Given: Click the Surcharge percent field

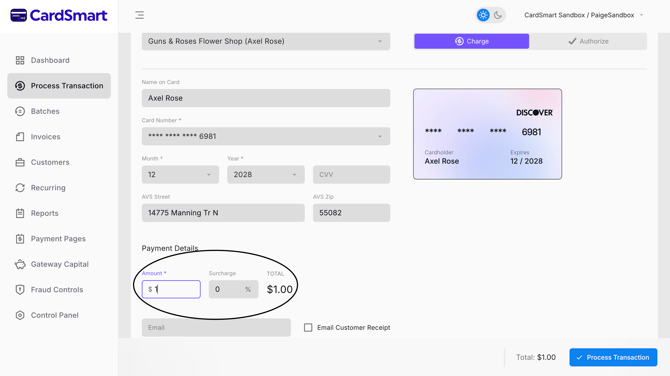Looking at the screenshot, I should [x=233, y=289].
